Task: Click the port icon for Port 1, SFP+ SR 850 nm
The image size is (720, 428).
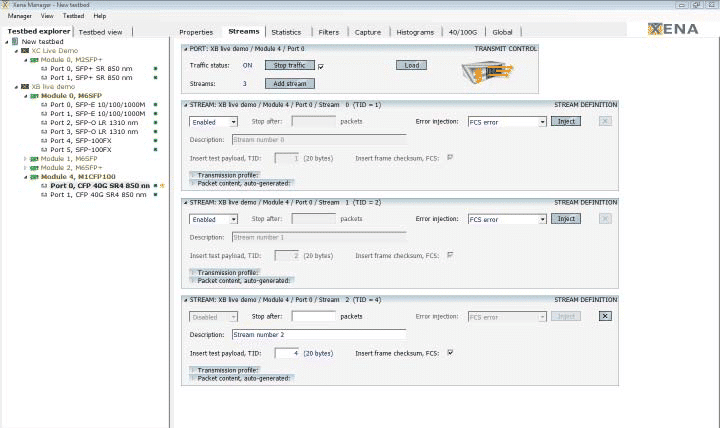Action: 44,78
